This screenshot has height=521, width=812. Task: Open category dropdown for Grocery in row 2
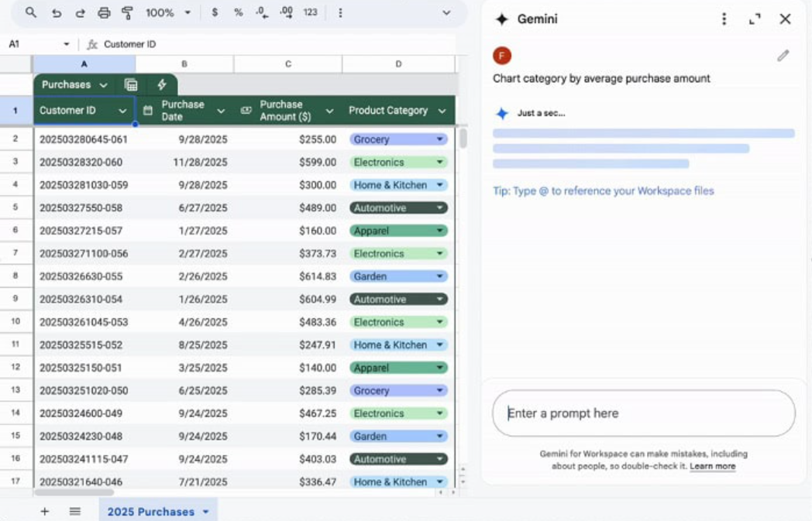click(440, 140)
